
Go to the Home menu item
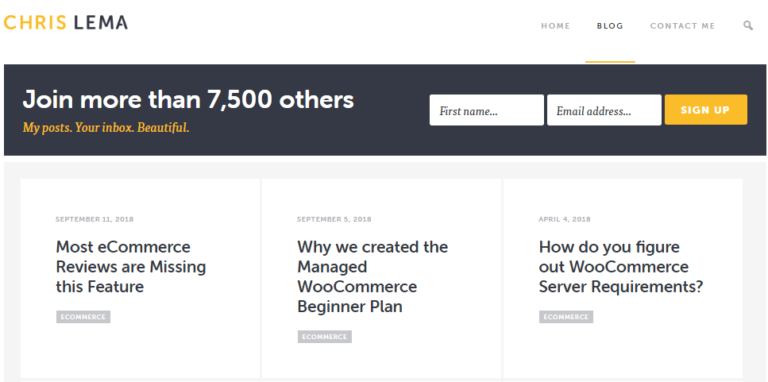click(x=555, y=26)
